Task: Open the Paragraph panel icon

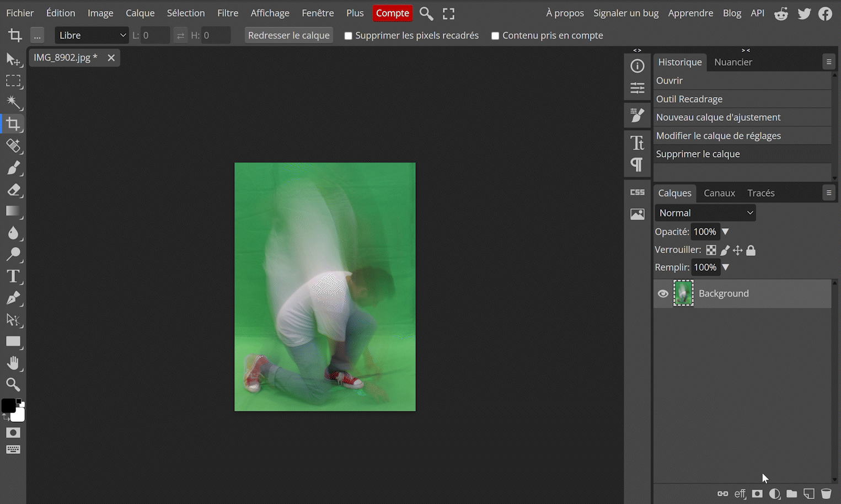Action: pyautogui.click(x=638, y=164)
